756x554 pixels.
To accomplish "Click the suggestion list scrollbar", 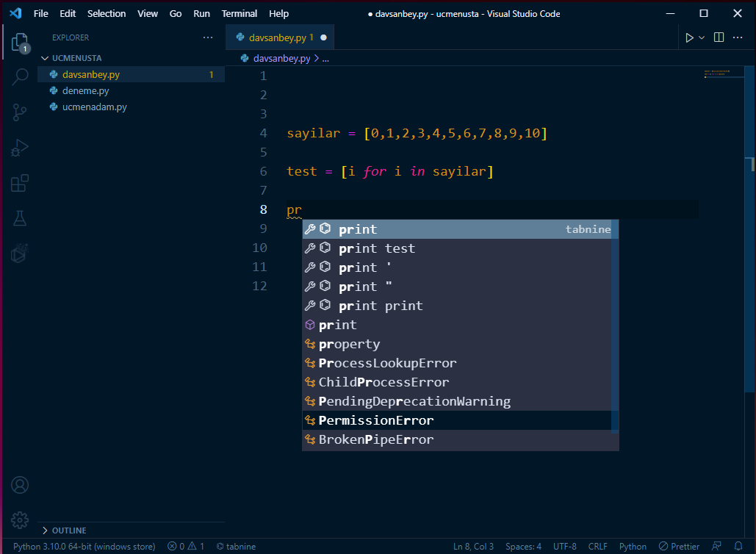I will (x=615, y=326).
